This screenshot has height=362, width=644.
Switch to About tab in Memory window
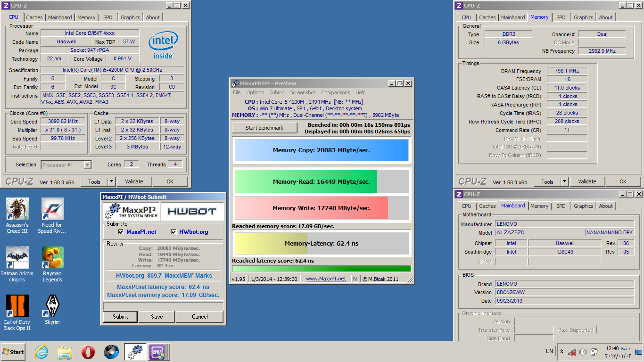(606, 17)
